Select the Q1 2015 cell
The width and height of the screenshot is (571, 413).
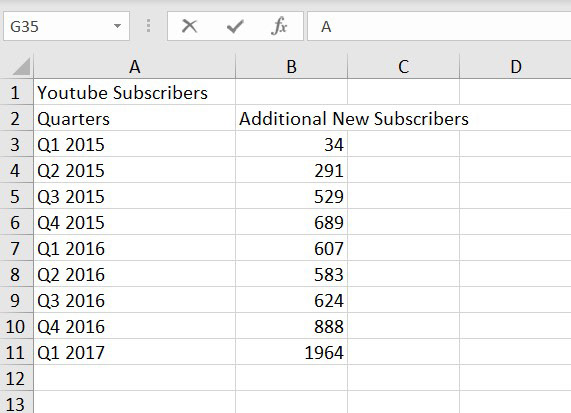(135, 144)
